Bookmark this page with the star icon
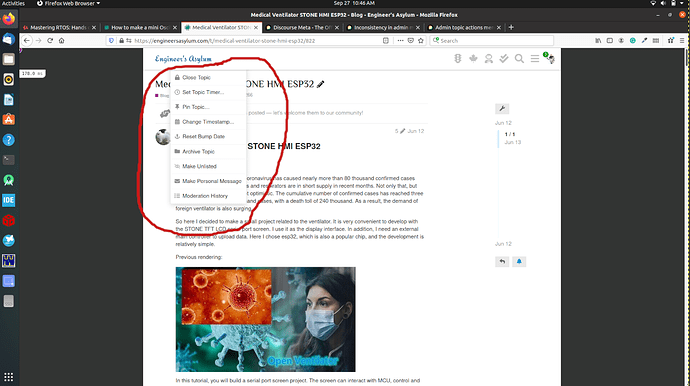This screenshot has height=386, width=690. pos(421,40)
